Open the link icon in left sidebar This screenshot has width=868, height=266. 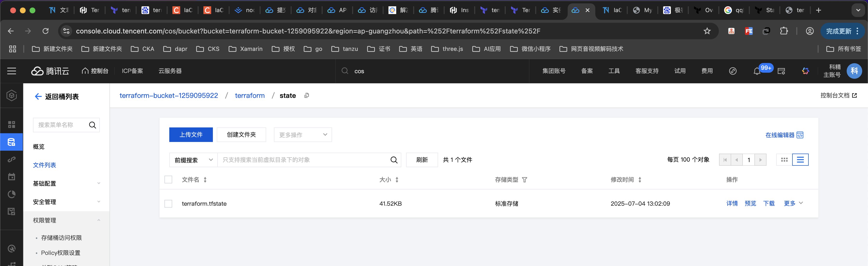12,159
